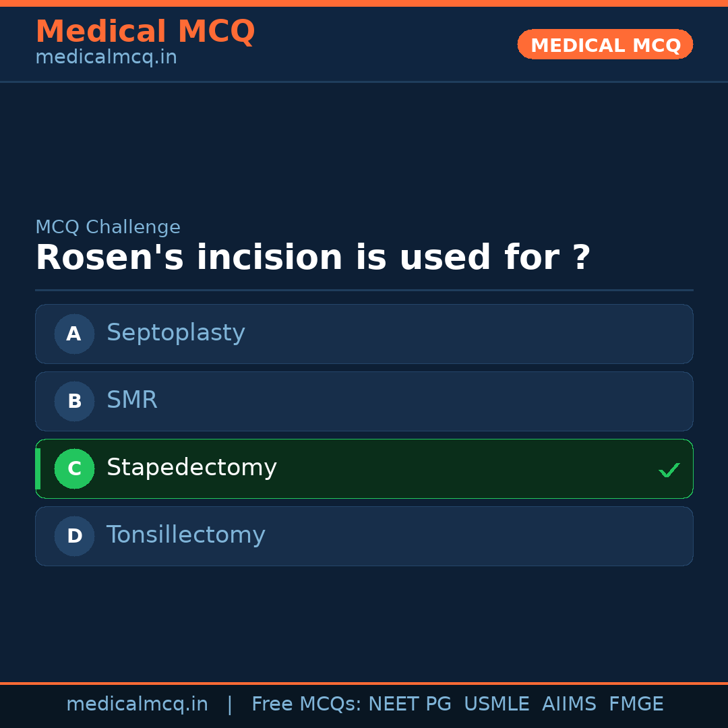Click the FMGE footer item
728x728 pixels.
(x=636, y=704)
